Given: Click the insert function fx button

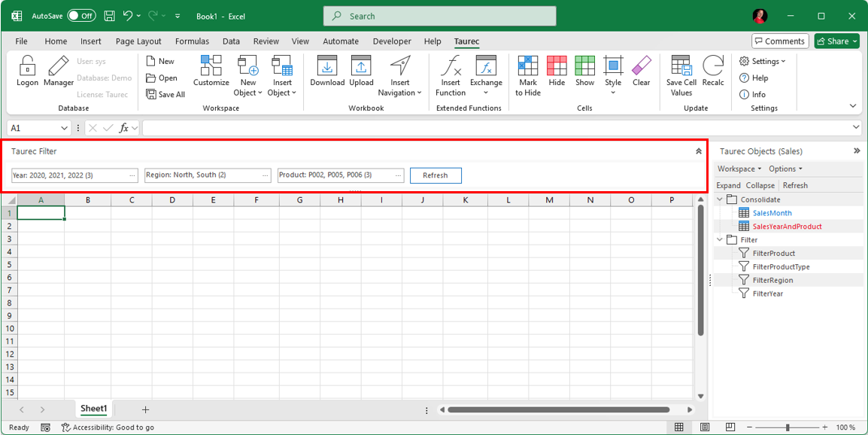Looking at the screenshot, I should pos(124,128).
